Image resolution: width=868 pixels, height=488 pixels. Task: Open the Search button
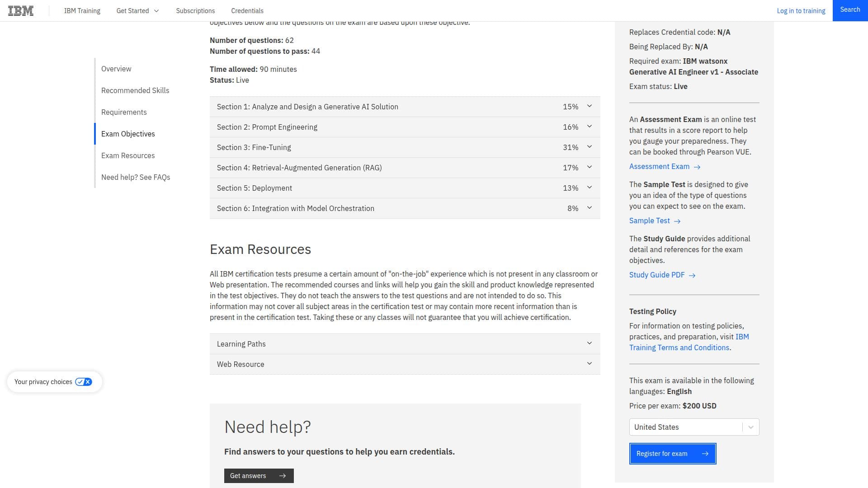850,10
